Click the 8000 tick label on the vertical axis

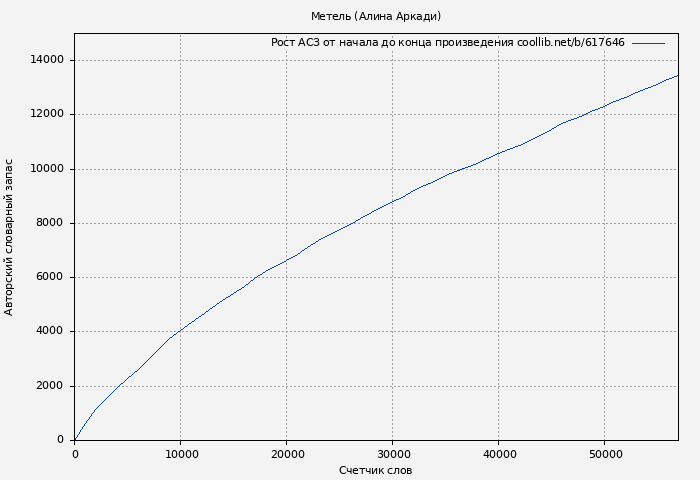point(50,223)
